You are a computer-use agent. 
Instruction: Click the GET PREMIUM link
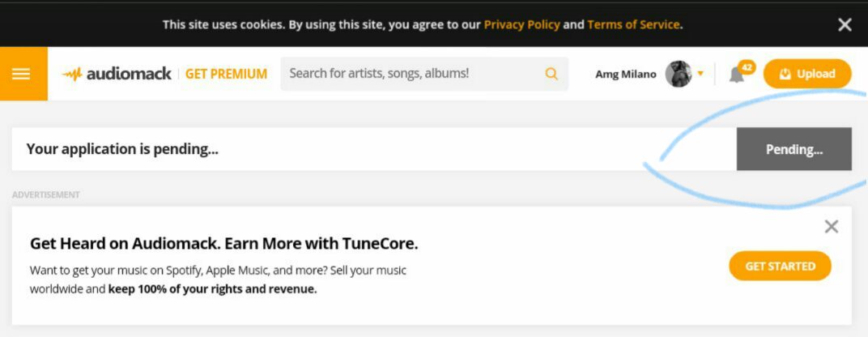tap(226, 74)
